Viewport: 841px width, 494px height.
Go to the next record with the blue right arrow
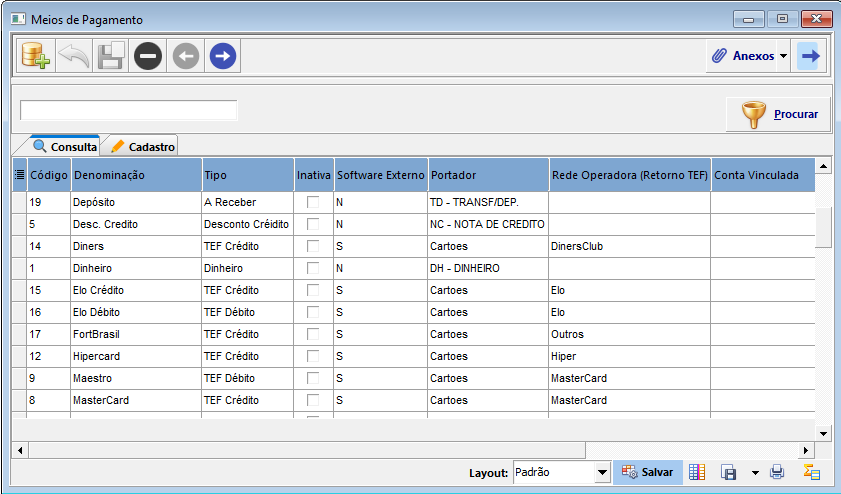pyautogui.click(x=223, y=56)
